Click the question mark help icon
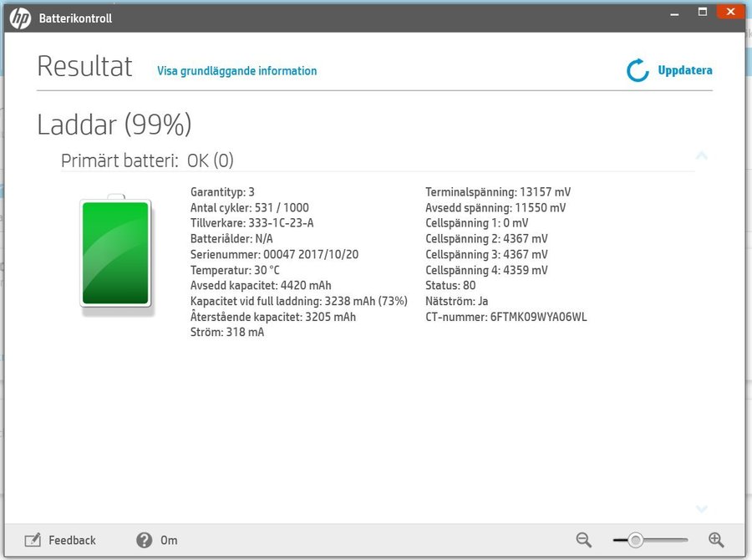 click(144, 540)
